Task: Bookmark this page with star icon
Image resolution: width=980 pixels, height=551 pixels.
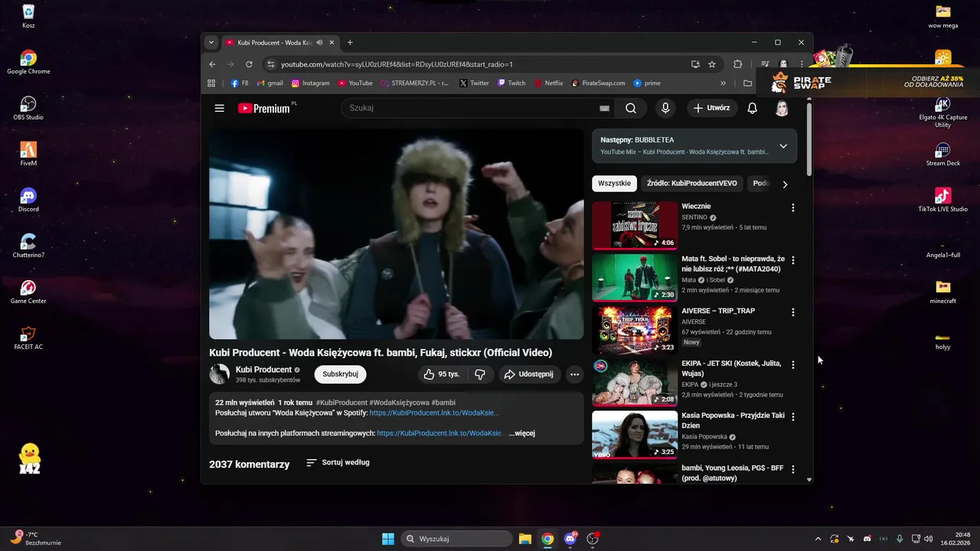Action: tap(712, 64)
